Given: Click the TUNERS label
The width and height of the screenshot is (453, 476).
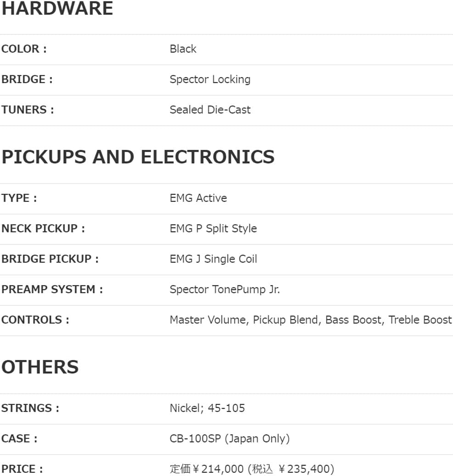Looking at the screenshot, I should pos(28,110).
